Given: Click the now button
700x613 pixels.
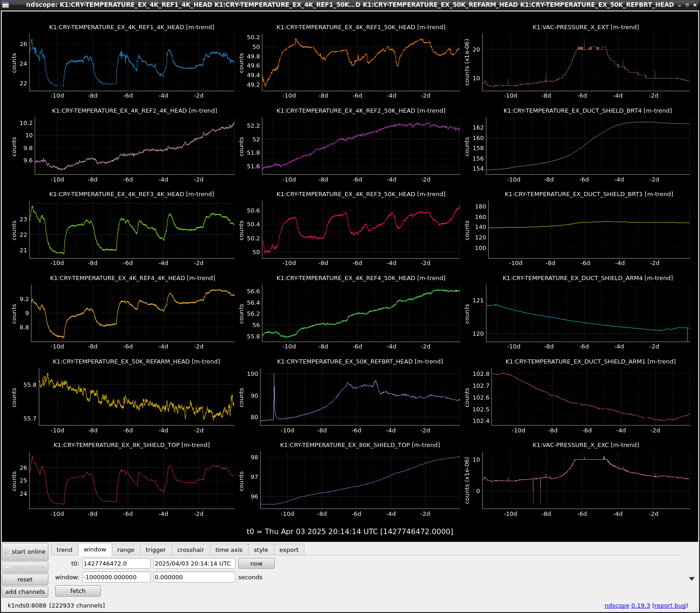Looking at the screenshot, I should coord(256,563).
